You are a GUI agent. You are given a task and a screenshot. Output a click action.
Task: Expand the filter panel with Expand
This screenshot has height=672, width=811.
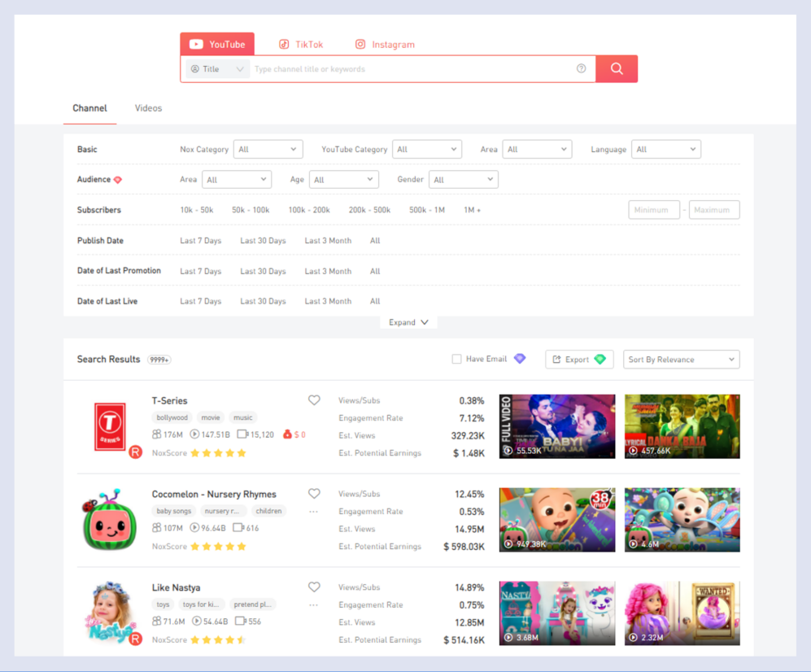(x=408, y=322)
